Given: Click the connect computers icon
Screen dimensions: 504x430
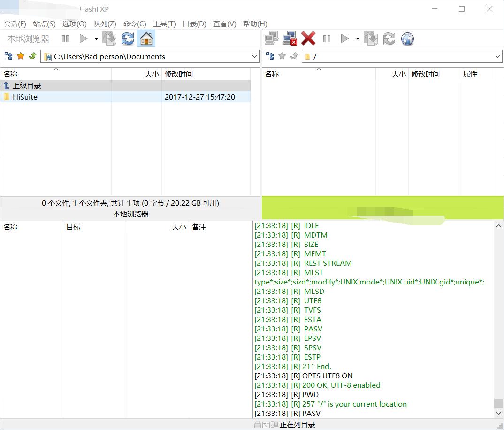Looking at the screenshot, I should pyautogui.click(x=272, y=38).
